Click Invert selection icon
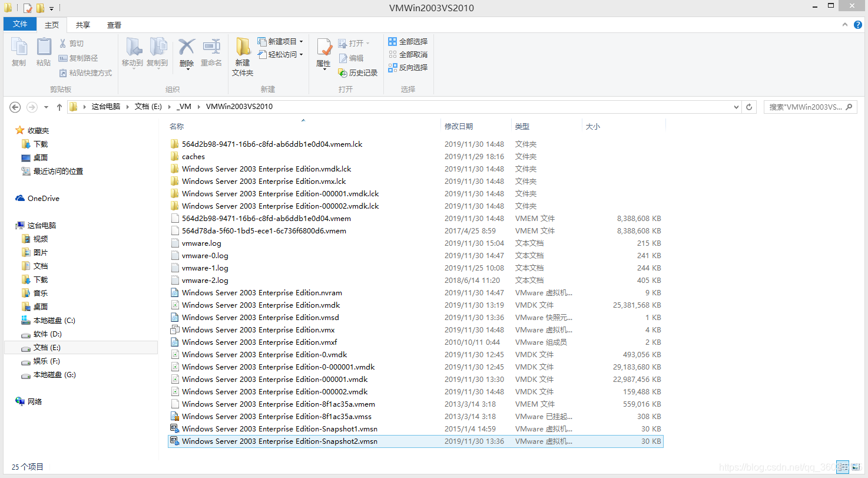The height and width of the screenshot is (478, 868). 393,68
